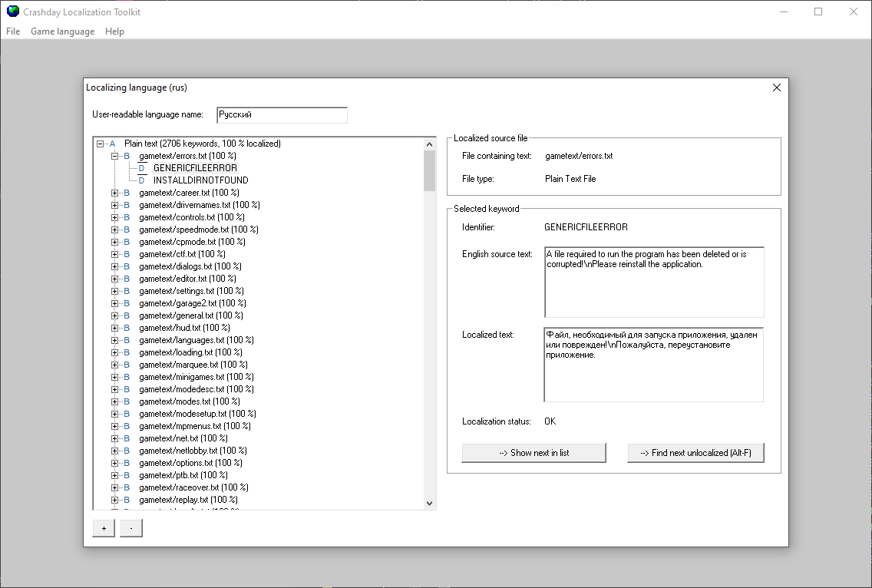The height and width of the screenshot is (588, 872).
Task: Open the File menu
Action: pos(13,31)
